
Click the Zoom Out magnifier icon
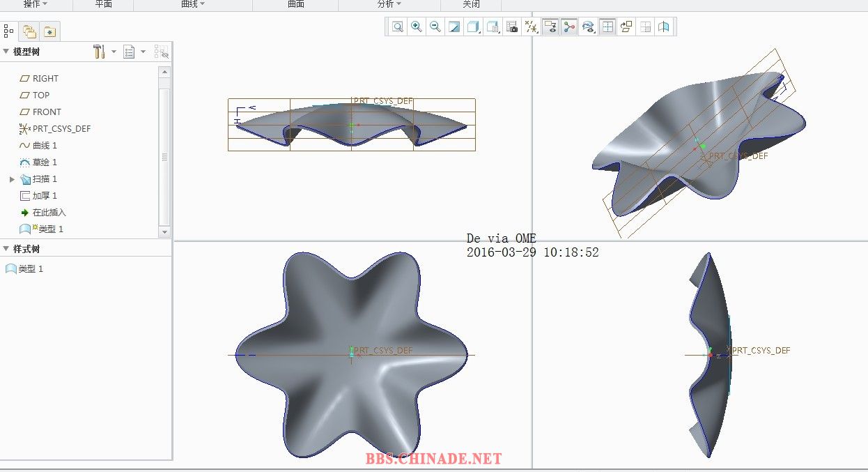[x=435, y=27]
